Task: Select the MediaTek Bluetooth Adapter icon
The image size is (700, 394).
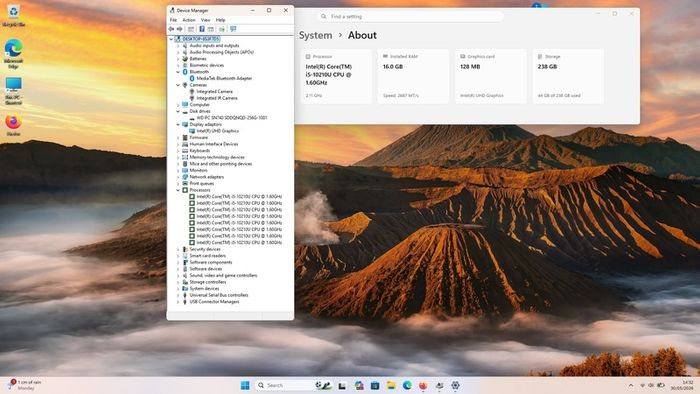Action: [x=192, y=78]
